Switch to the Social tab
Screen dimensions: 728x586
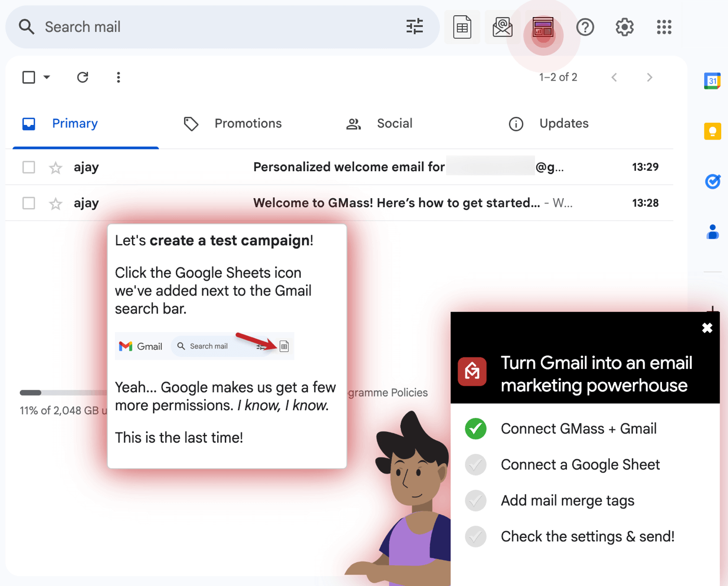point(380,124)
